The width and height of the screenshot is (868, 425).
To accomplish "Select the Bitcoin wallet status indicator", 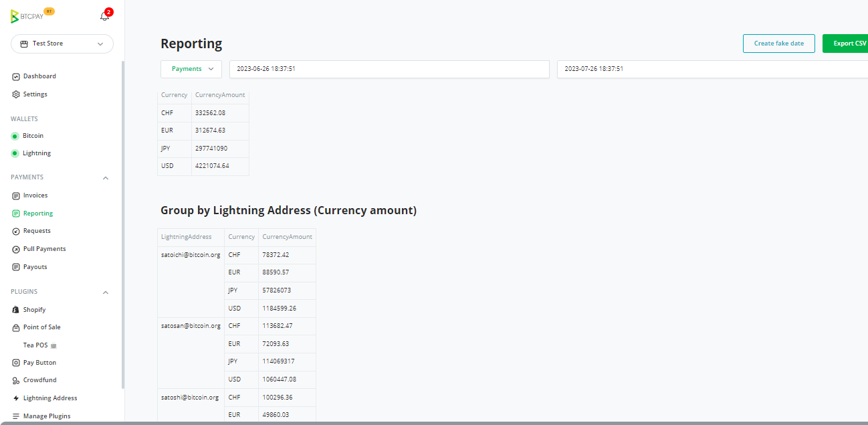I will [x=15, y=136].
